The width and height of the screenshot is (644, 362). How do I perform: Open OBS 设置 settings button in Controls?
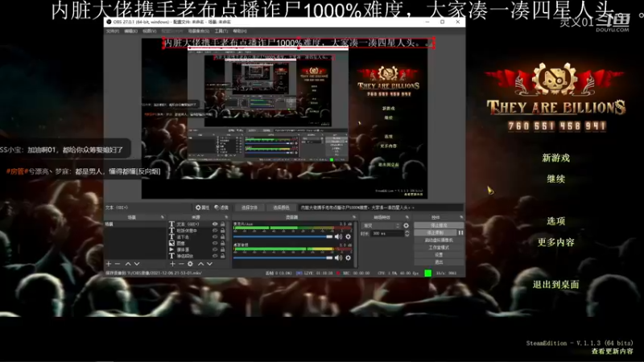coord(439,254)
